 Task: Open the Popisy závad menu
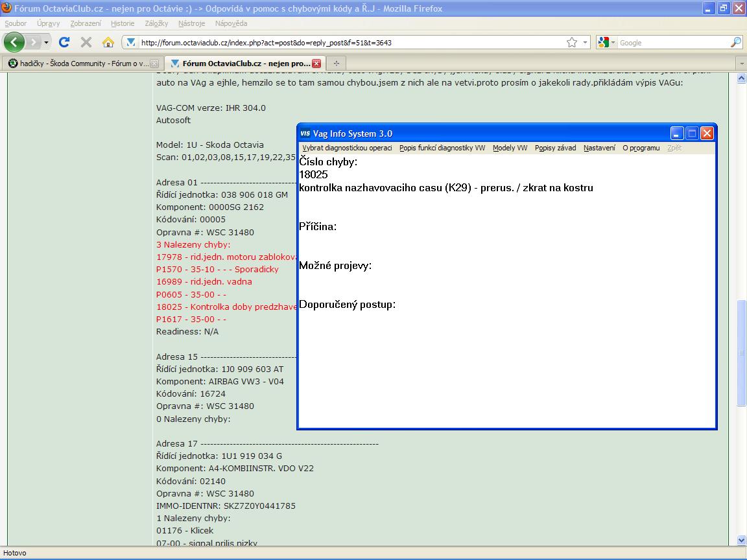pyautogui.click(x=555, y=148)
